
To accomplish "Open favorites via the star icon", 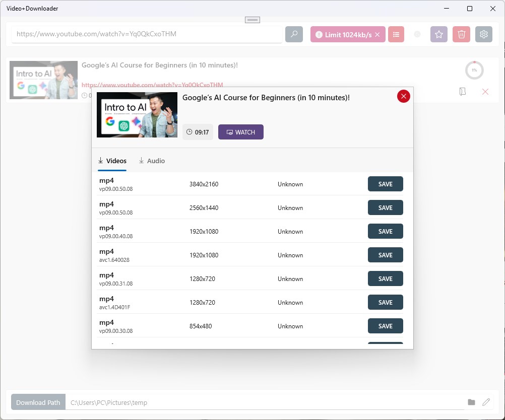I will 438,34.
